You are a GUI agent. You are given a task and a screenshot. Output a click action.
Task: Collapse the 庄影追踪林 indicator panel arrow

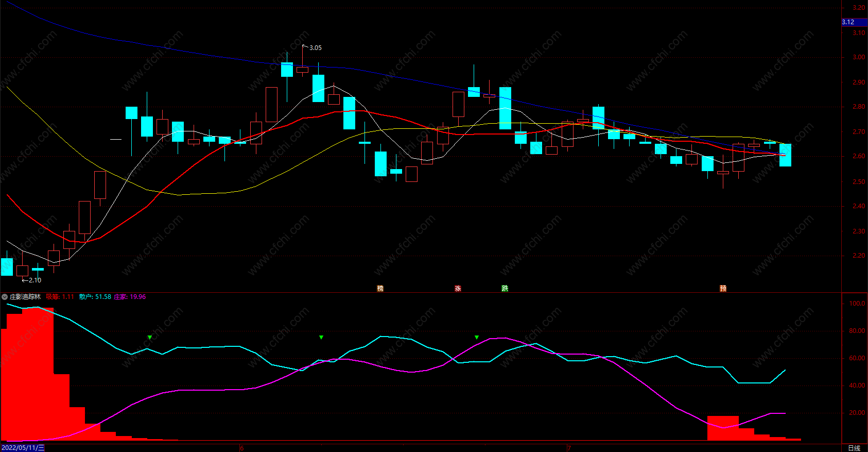[x=5, y=297]
